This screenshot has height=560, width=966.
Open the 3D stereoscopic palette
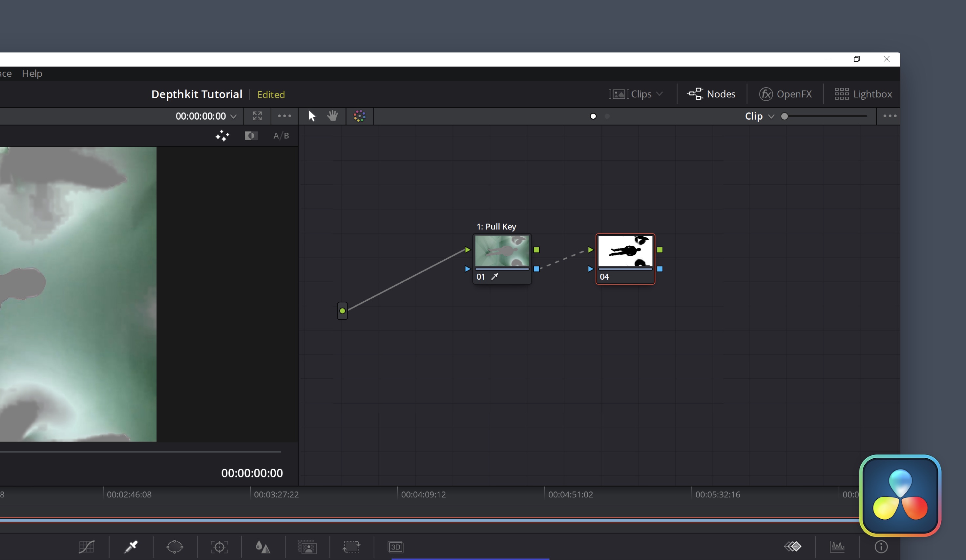pyautogui.click(x=396, y=547)
